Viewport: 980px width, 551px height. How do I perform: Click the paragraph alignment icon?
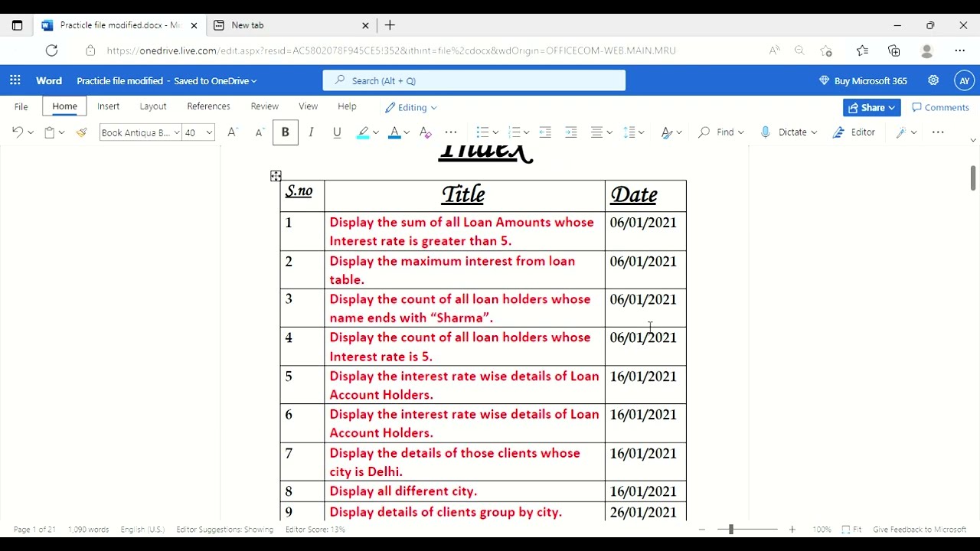coord(597,132)
